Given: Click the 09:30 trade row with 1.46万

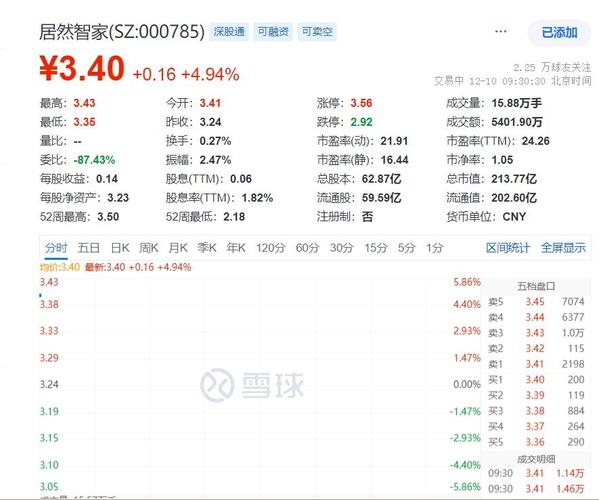Looking at the screenshot, I should (536, 489).
